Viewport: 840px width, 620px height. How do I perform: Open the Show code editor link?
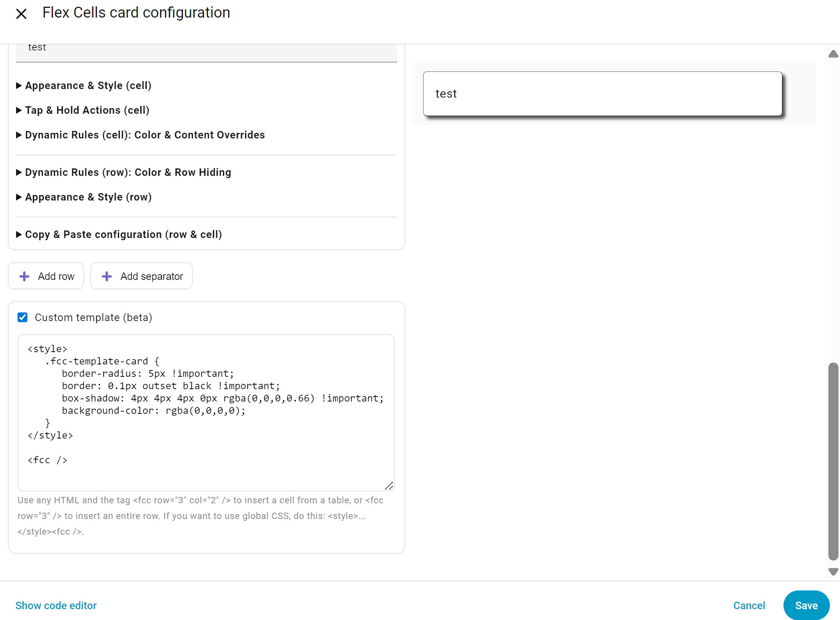tap(56, 605)
